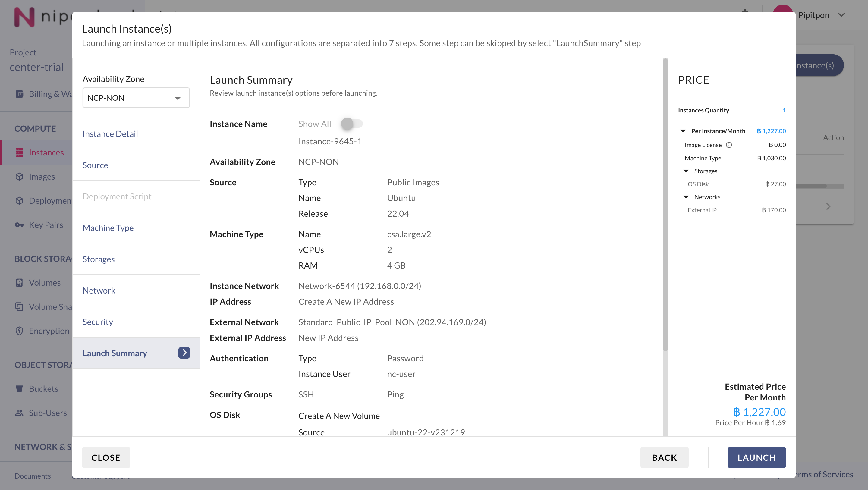
Task: Click the Volumes sidebar icon
Action: tap(19, 283)
